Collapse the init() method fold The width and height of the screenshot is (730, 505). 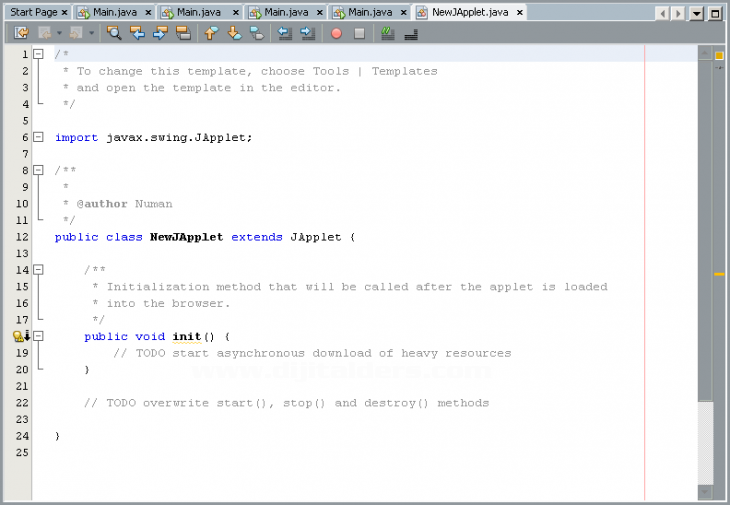(x=38, y=336)
